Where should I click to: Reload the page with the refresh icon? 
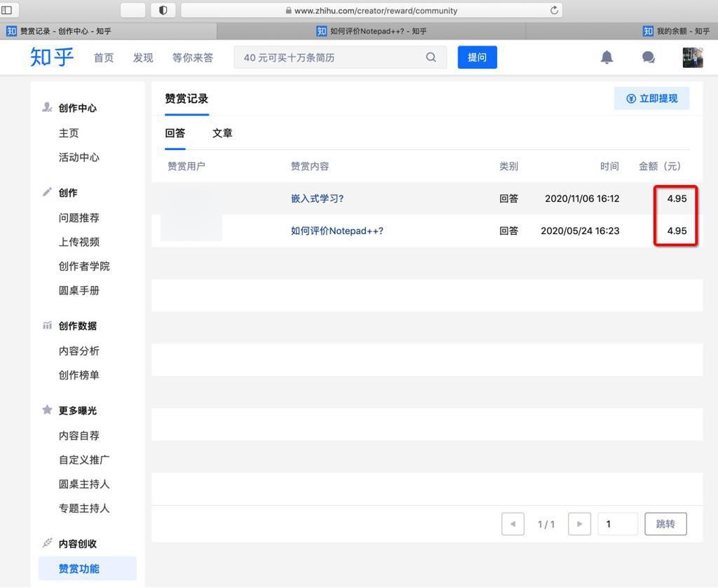click(x=554, y=10)
